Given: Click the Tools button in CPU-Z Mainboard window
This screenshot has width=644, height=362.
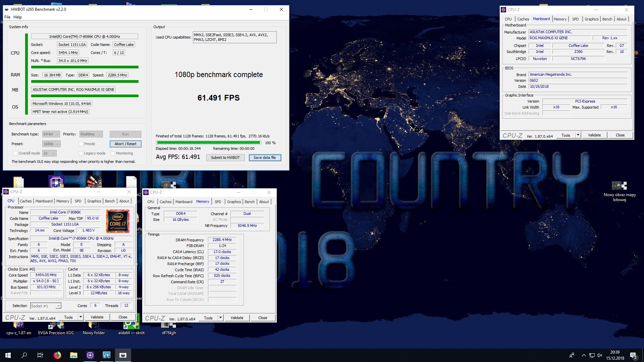Looking at the screenshot, I should (x=566, y=135).
